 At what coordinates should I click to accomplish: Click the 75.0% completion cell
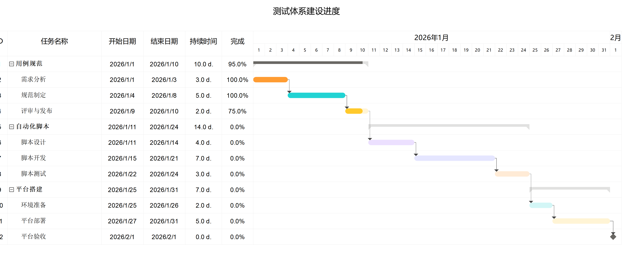point(237,111)
